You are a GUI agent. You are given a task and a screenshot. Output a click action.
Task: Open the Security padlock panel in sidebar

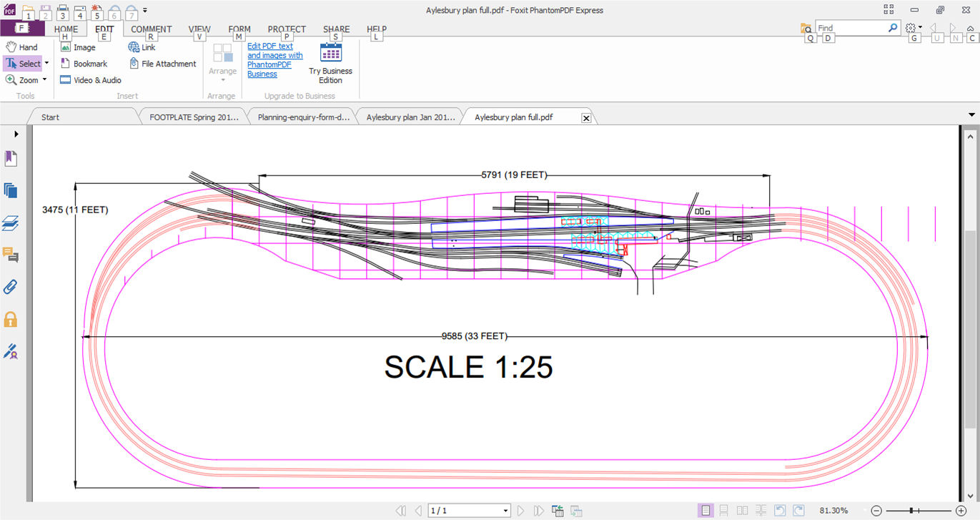coord(11,319)
